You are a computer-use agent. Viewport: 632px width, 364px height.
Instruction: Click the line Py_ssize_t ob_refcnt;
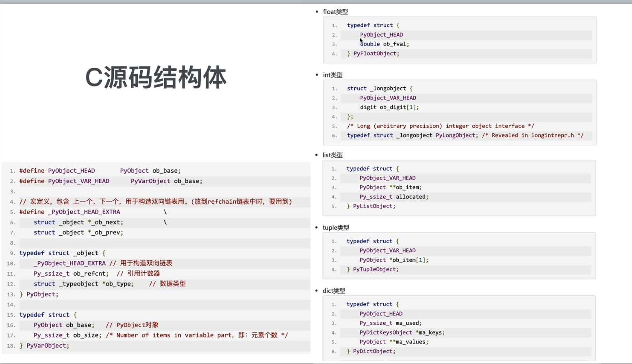[x=71, y=273]
